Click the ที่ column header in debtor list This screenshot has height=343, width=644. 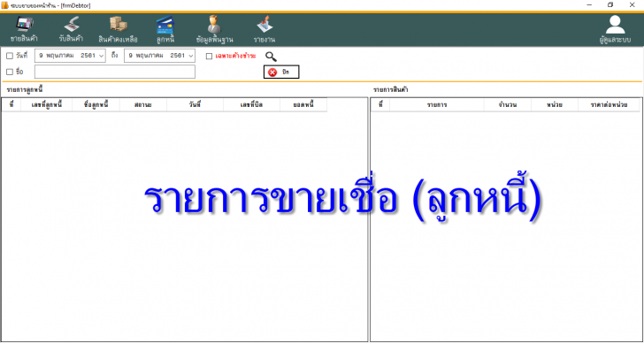point(11,104)
